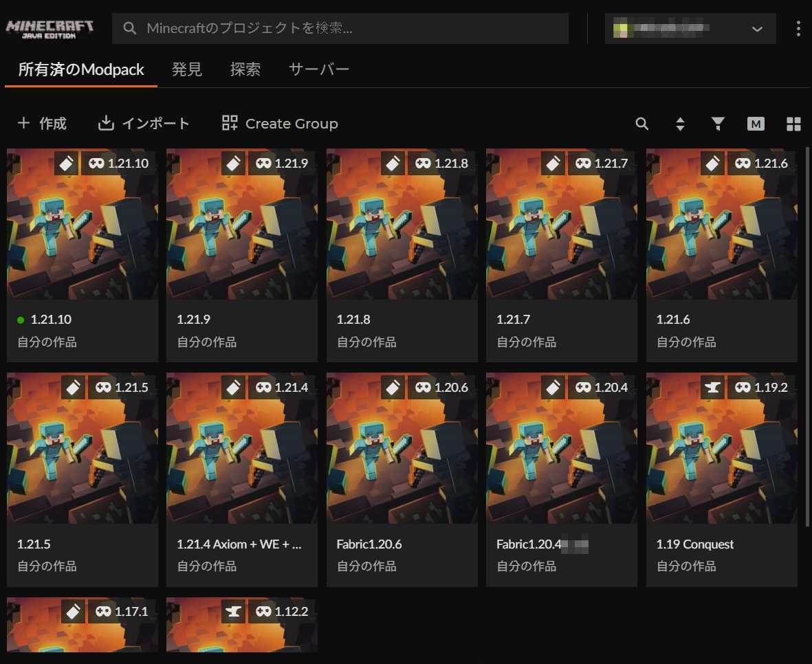
Task: Click the Fabric loader icon on 1.21.5 card
Action: [x=74, y=388]
